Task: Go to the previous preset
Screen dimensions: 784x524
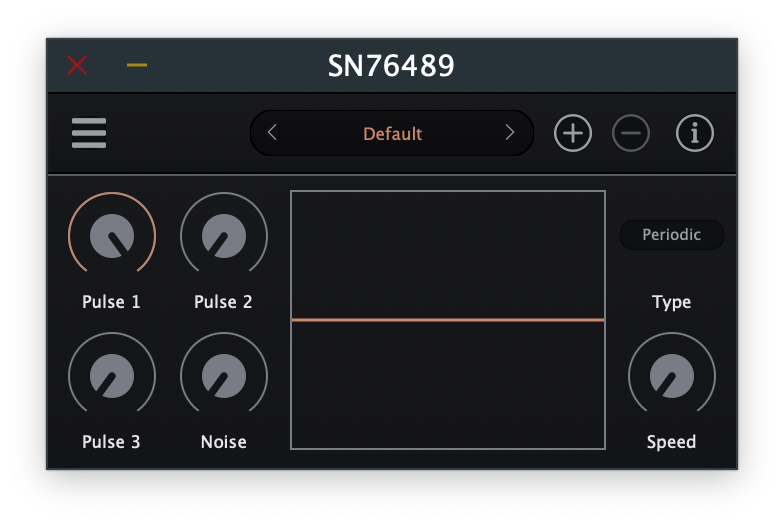Action: pos(272,133)
